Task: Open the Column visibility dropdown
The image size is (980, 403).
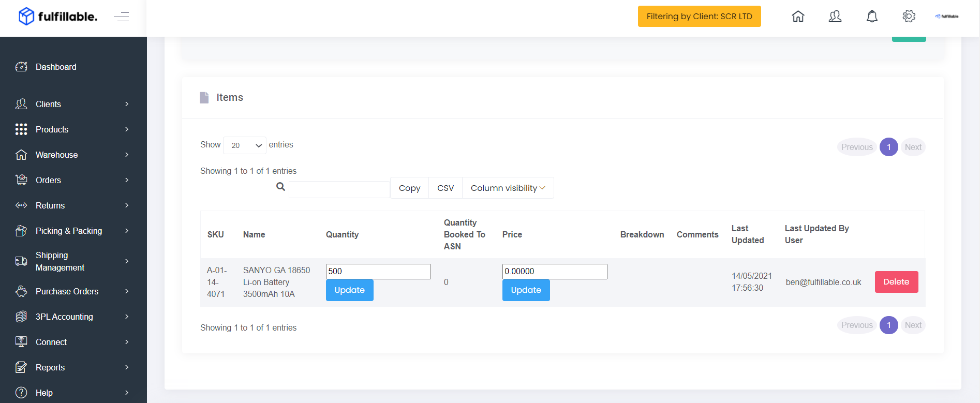Action: (x=508, y=188)
